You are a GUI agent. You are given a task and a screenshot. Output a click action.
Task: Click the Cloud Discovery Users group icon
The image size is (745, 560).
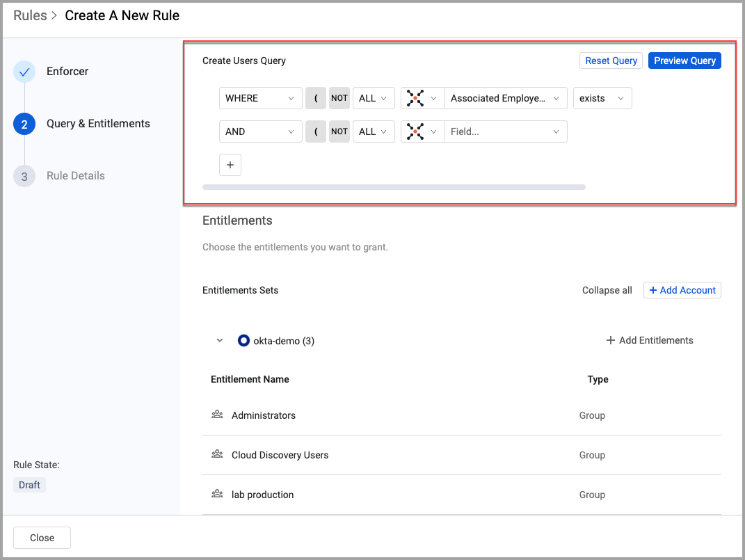pyautogui.click(x=217, y=454)
